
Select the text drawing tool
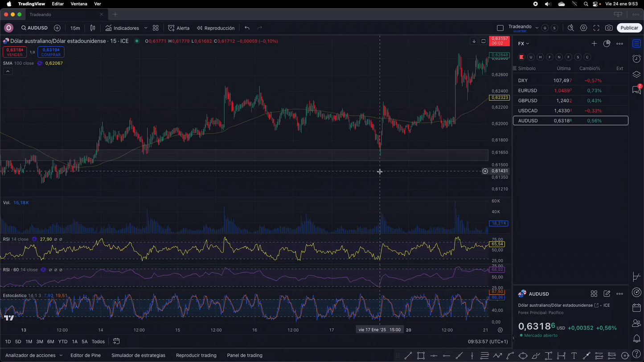tap(574, 355)
